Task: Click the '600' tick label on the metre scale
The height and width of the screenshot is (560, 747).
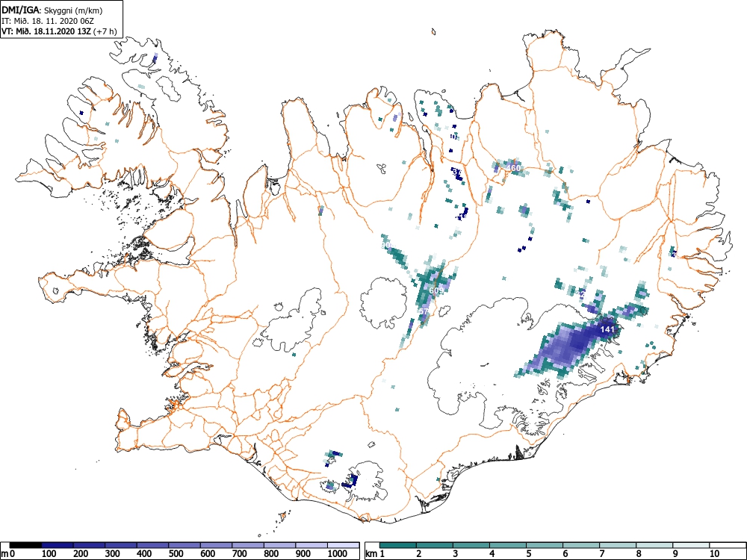Action: tap(208, 554)
